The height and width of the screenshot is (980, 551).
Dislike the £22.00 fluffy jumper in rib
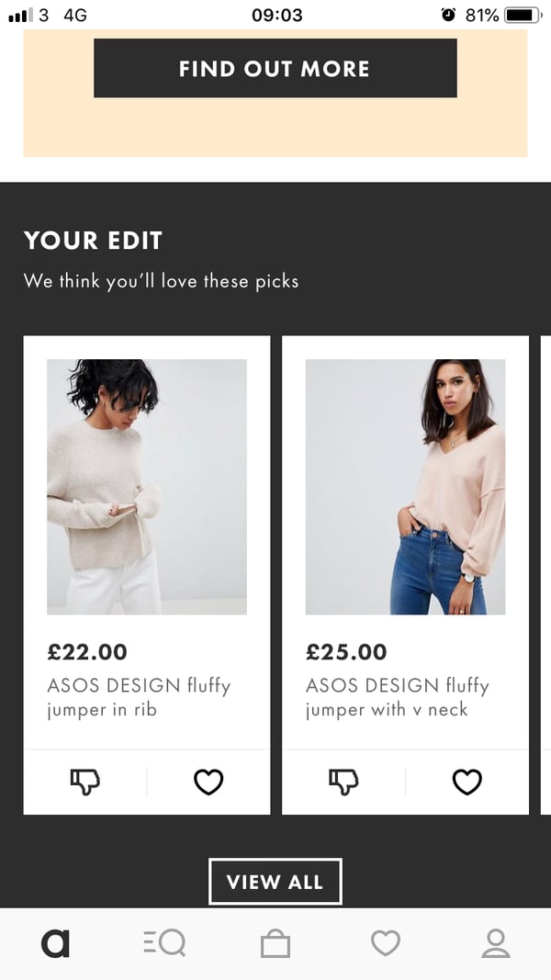(85, 782)
